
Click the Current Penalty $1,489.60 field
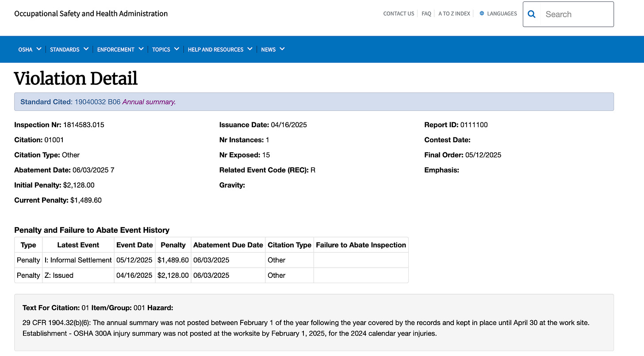58,200
